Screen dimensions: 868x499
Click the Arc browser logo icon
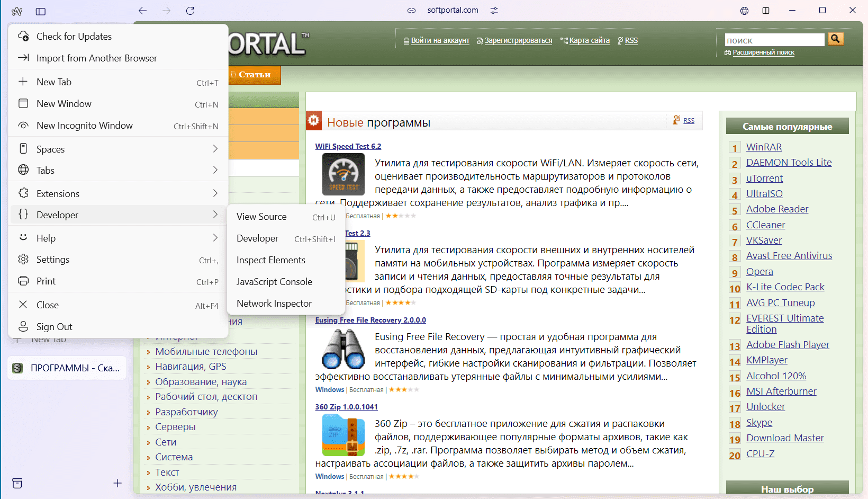[17, 11]
